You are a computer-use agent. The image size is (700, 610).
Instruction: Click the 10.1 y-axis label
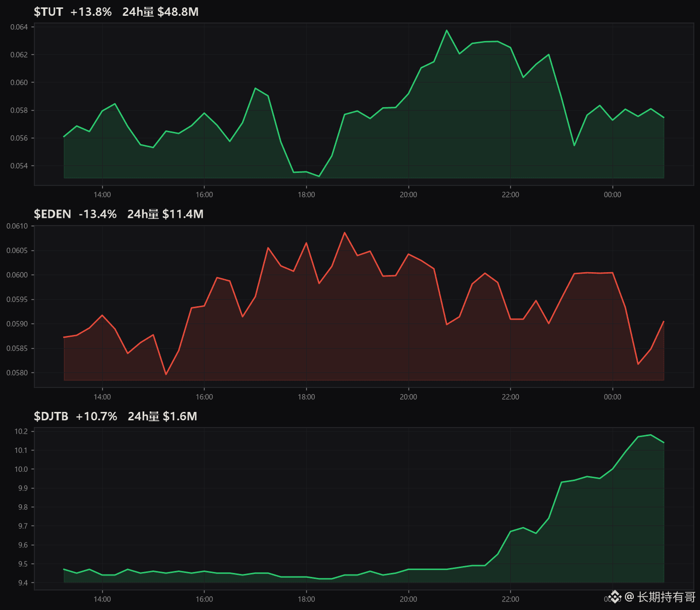pyautogui.click(x=21, y=450)
